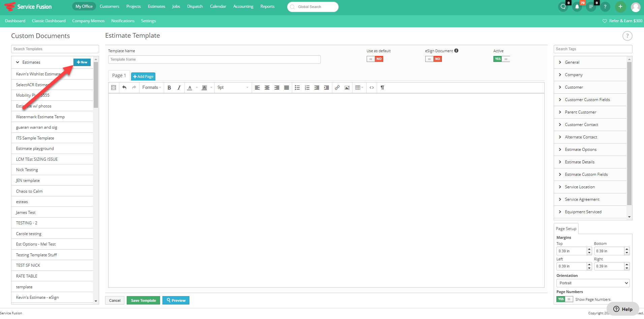
Task: Open the question mark help icon in header
Action: [x=605, y=7]
